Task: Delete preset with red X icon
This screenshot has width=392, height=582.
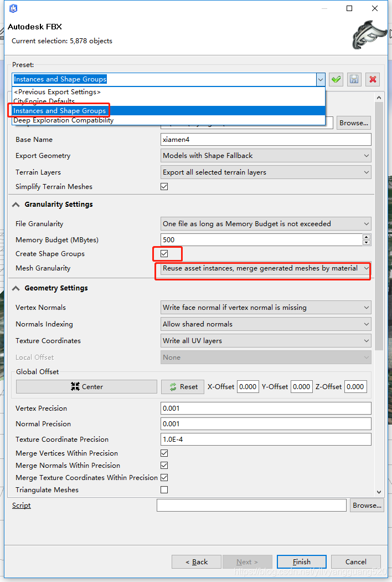Action: (x=373, y=79)
